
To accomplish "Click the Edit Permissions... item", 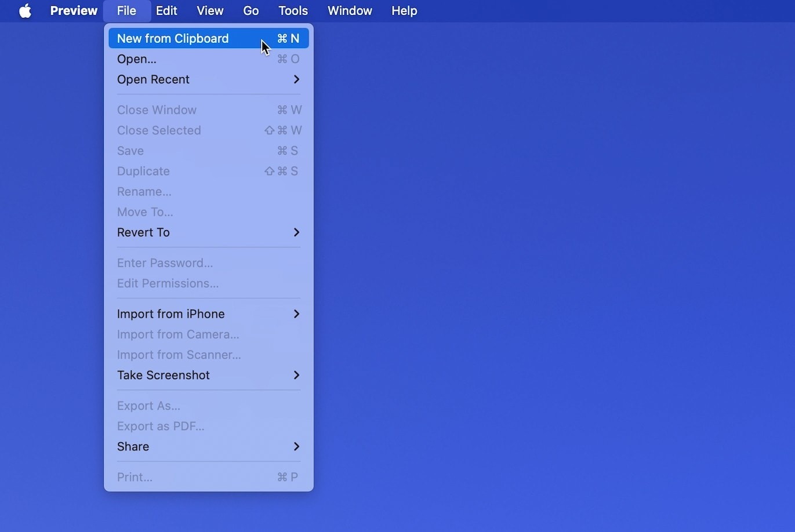I will (x=209, y=283).
